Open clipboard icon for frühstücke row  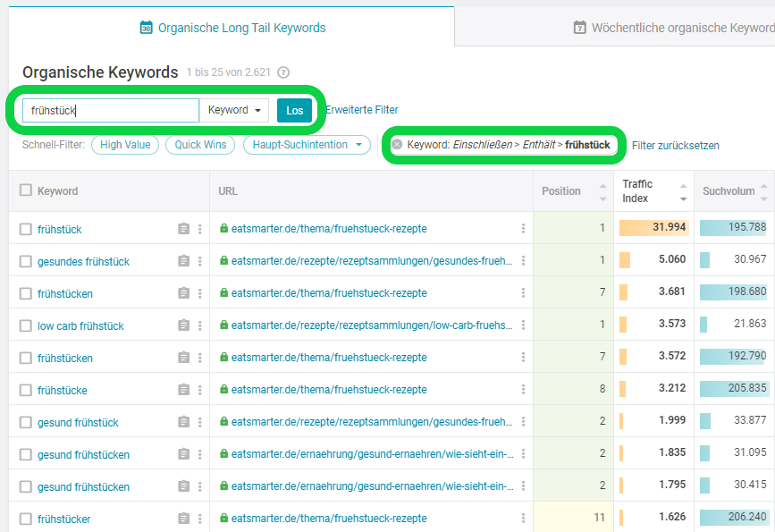tap(183, 390)
